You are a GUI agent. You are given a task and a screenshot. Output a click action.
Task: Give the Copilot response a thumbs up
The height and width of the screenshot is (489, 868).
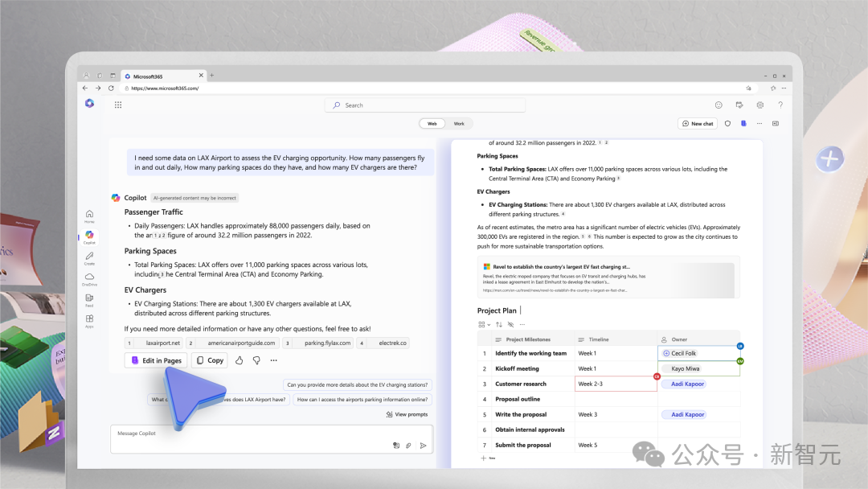(240, 360)
